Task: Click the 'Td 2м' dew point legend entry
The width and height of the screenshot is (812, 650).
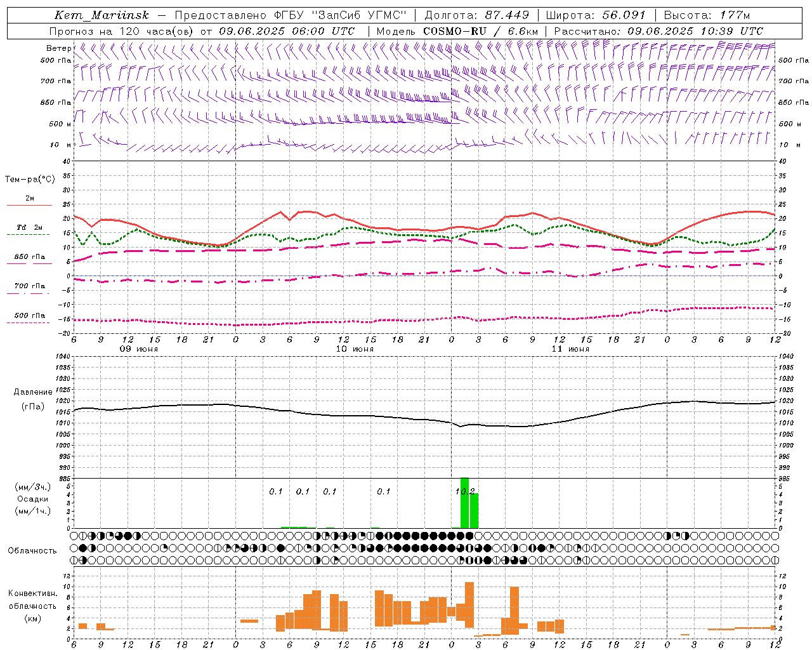Action: 30,227
